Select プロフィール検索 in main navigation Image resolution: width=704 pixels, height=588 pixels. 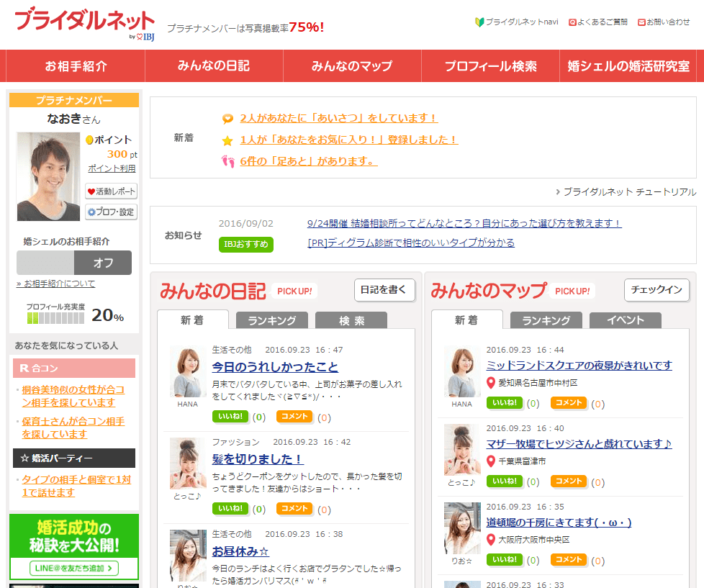490,66
